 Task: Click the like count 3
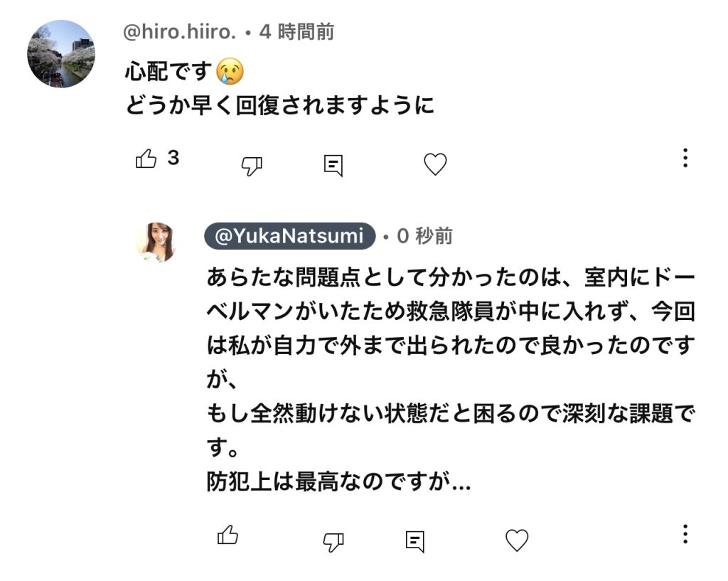[173, 158]
